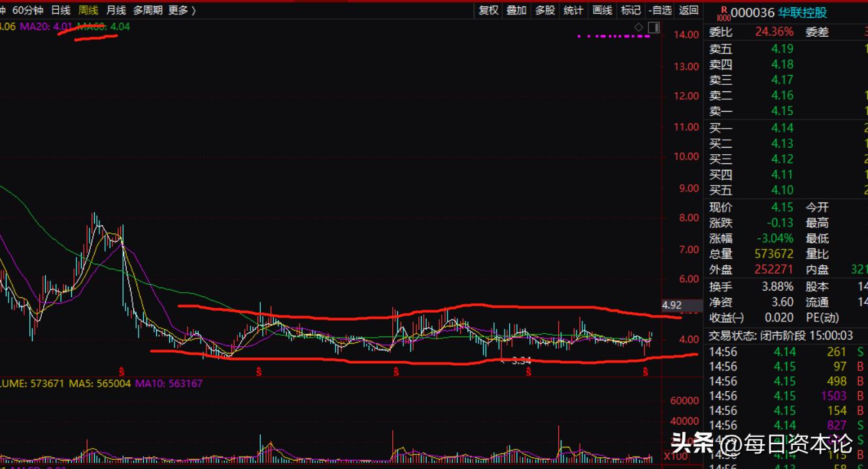Open the 多股 multi-stock view

(545, 10)
